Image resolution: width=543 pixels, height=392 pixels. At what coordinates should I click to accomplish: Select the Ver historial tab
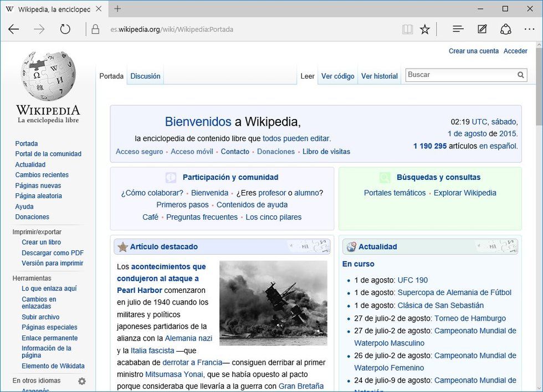379,76
